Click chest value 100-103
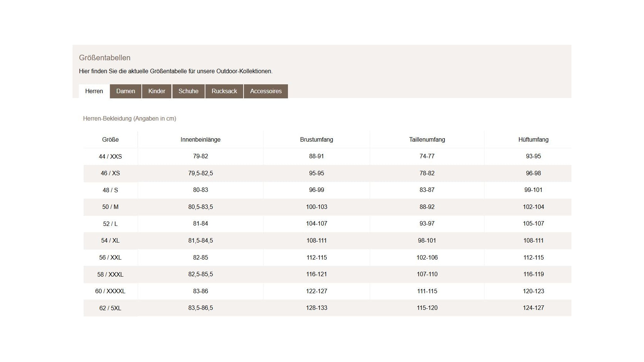The image size is (644, 362). [316, 207]
